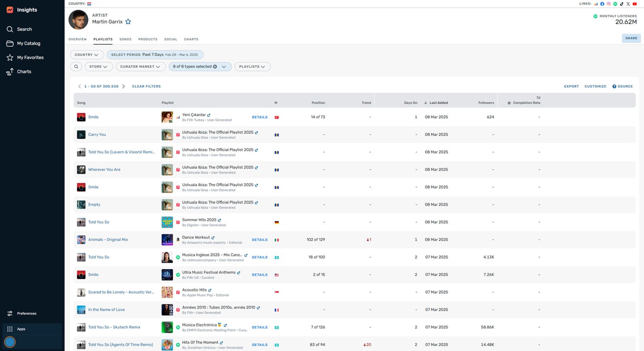Sort table by Last Added column
Image resolution: width=644 pixels, height=351 pixels.
coord(438,103)
